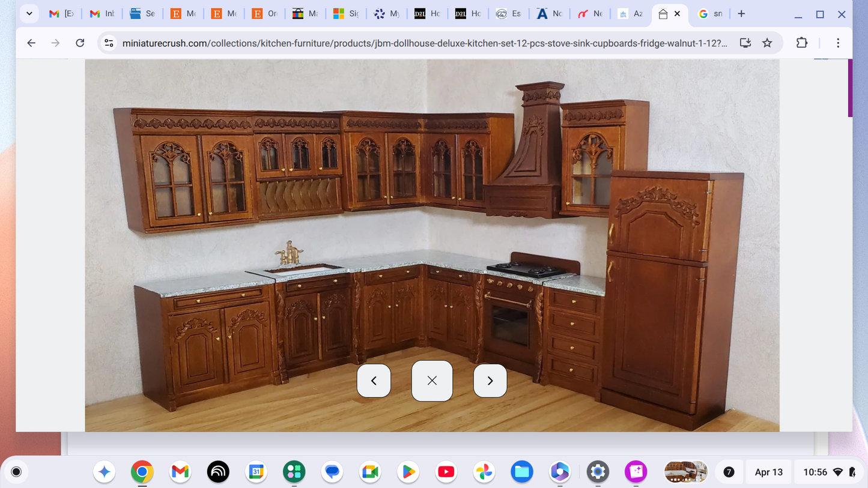The image size is (868, 488).
Task: Open recent screenshots thumbnail in shelf
Action: 686,472
